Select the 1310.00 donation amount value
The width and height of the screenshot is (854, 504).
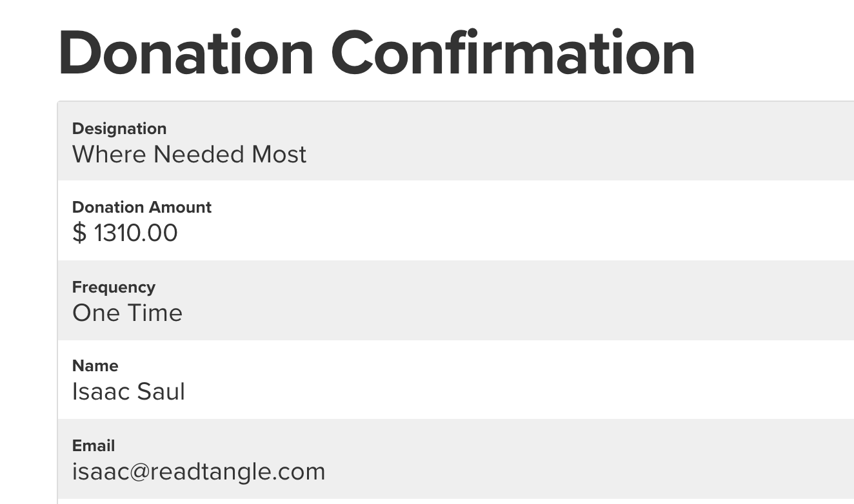click(x=135, y=233)
